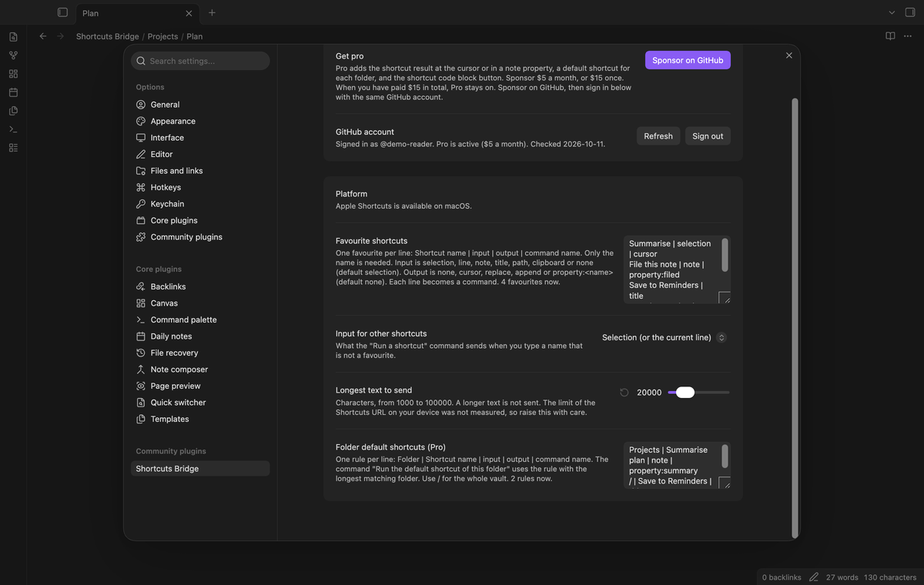This screenshot has height=585, width=924.
Task: Navigate back with left arrow
Action: 43,36
